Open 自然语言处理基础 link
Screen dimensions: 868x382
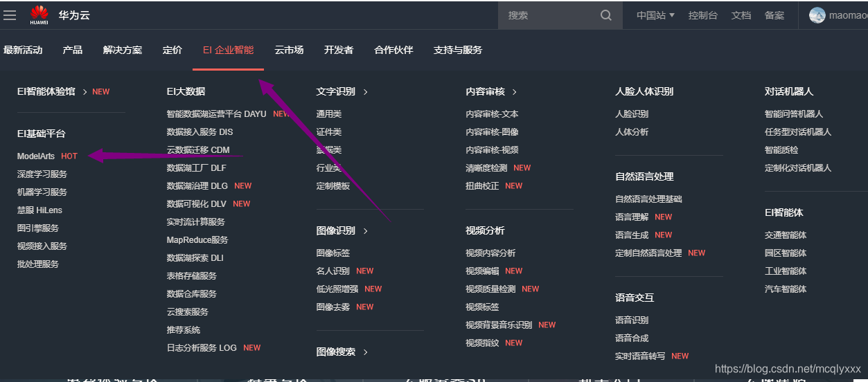pos(649,199)
